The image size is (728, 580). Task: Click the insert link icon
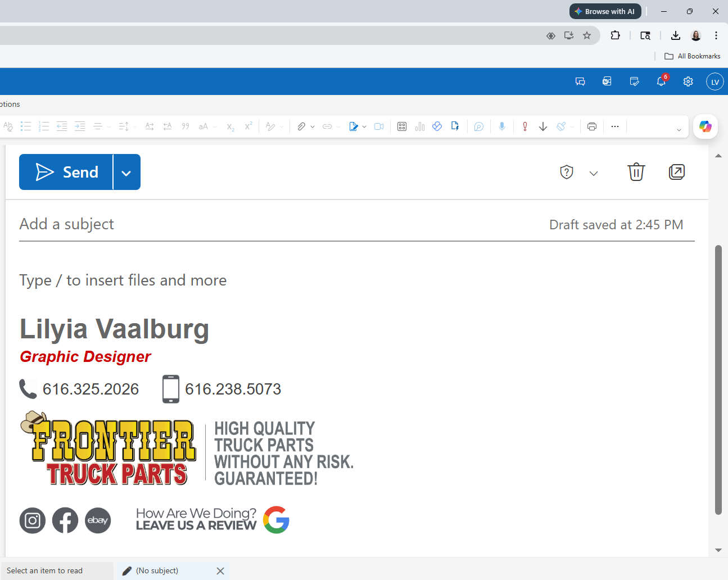tap(327, 126)
